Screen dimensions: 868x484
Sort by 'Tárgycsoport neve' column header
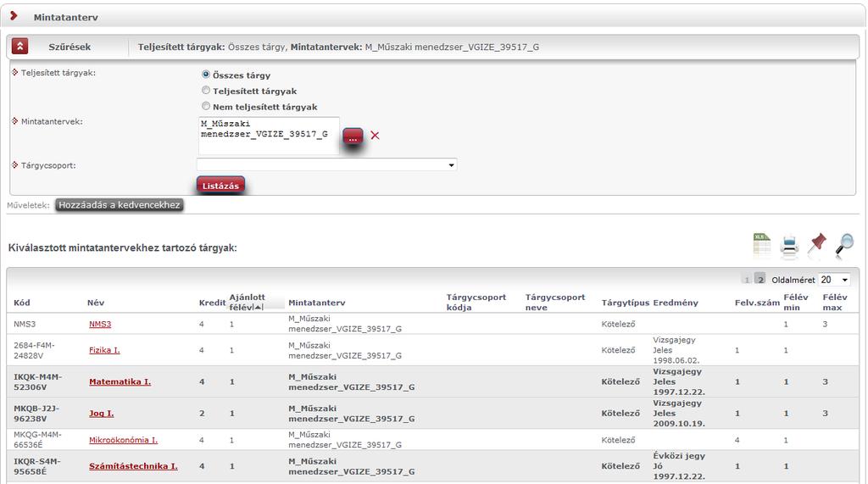(555, 303)
